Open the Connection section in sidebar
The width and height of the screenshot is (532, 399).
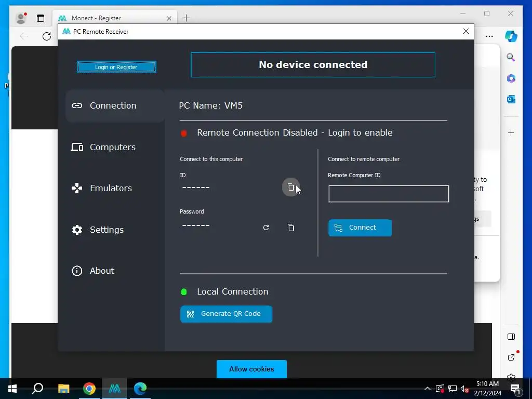[115, 105]
